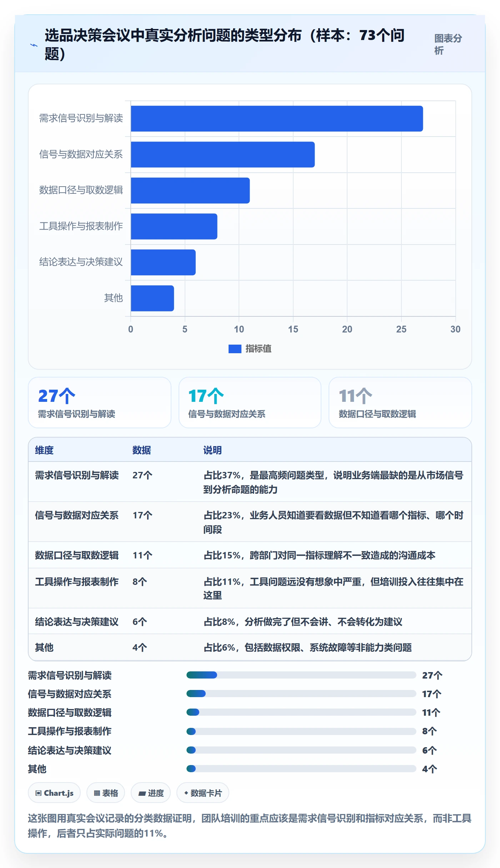Click the 其他 bar in the chart
Screen dimensions: 500x868
(x=152, y=298)
